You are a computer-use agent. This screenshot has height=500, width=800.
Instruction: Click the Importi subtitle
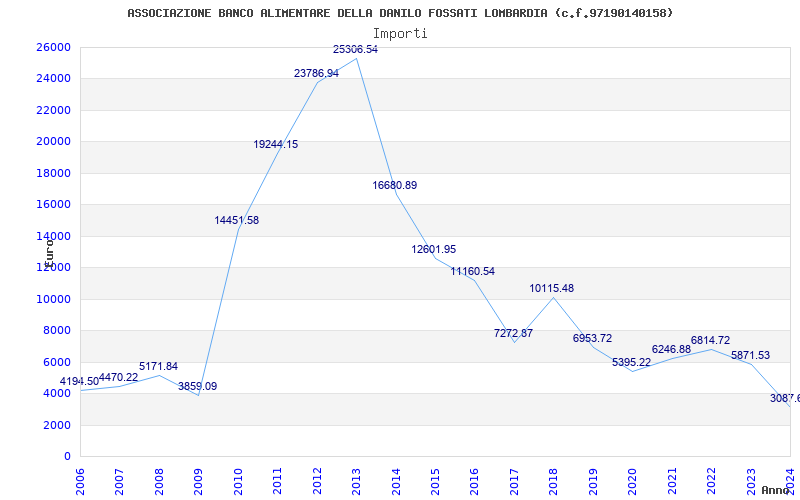tap(400, 34)
